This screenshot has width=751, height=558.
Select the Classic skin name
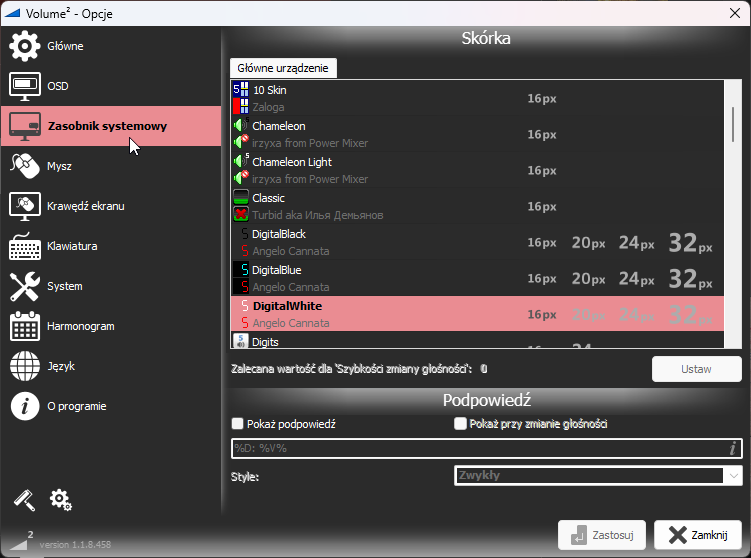pyautogui.click(x=268, y=198)
